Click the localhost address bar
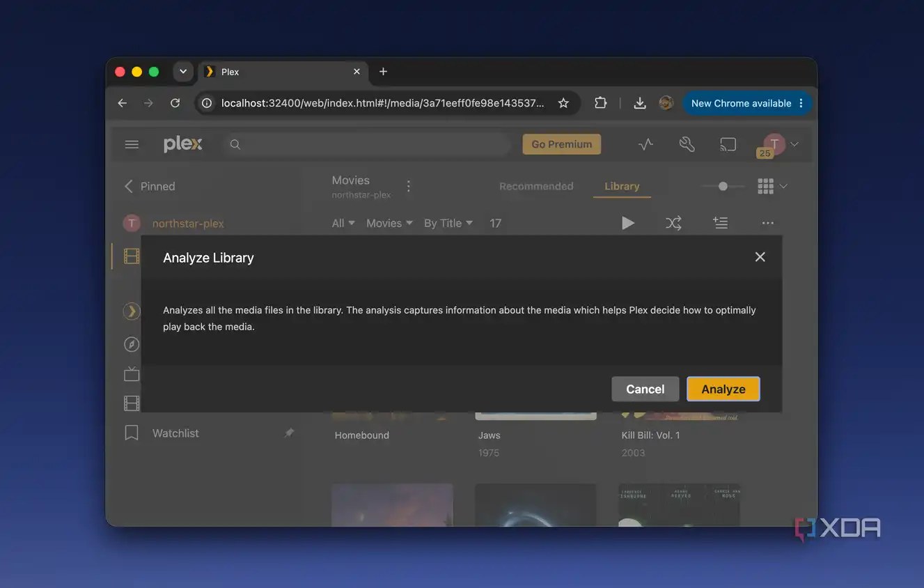This screenshot has height=588, width=924. click(383, 103)
